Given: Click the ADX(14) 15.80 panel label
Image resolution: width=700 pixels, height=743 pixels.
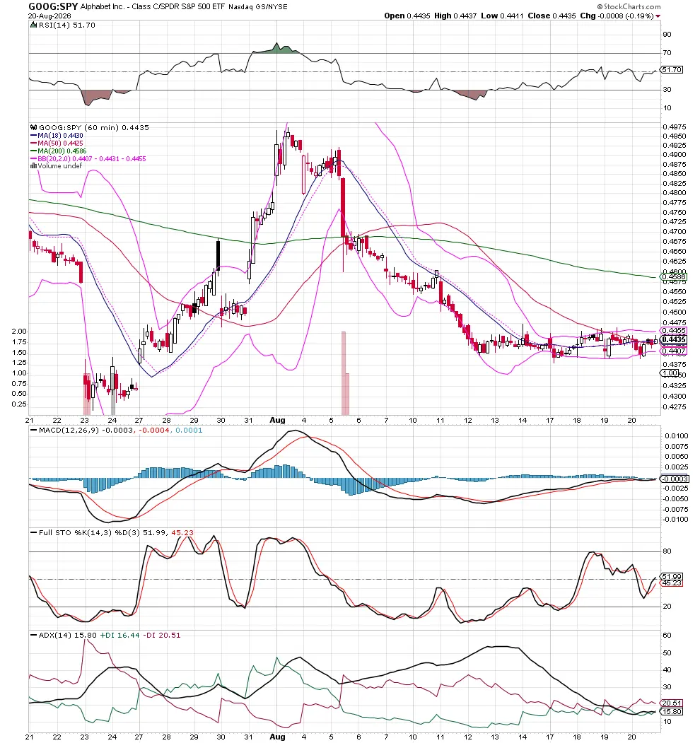Looking at the screenshot, I should [68, 635].
